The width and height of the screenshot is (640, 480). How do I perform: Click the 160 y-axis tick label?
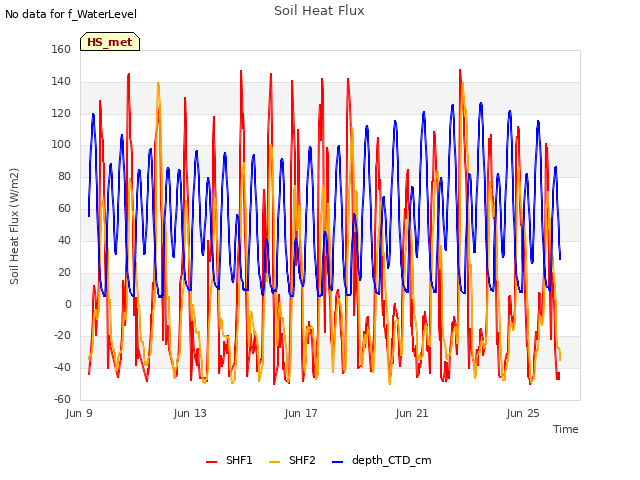(61, 49)
